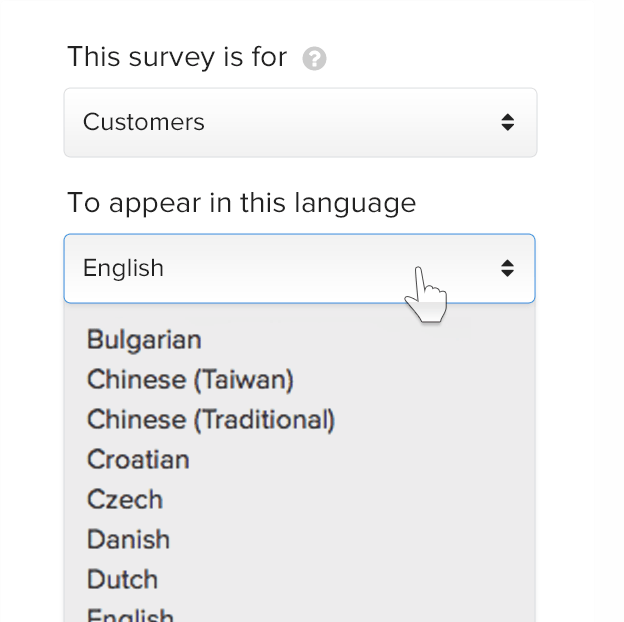Click the "English" text in the focused field
Image resolution: width=624 pixels, height=622 pixels.
(123, 268)
